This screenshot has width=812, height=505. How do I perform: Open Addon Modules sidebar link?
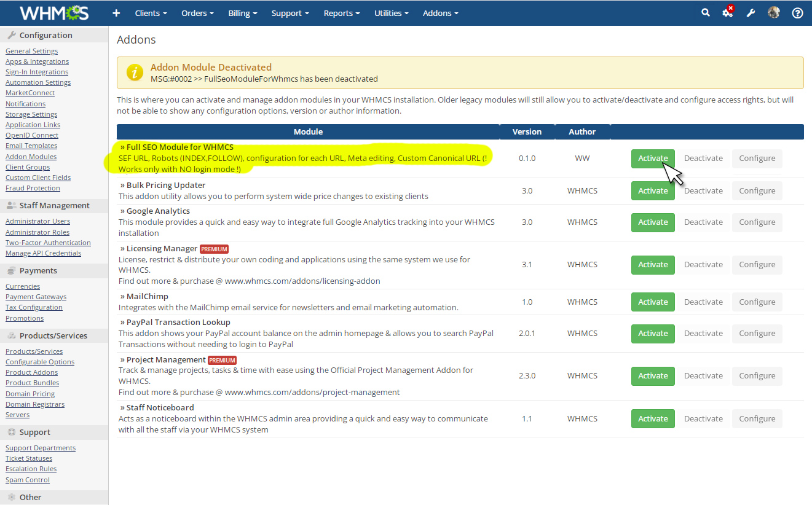[x=31, y=157]
